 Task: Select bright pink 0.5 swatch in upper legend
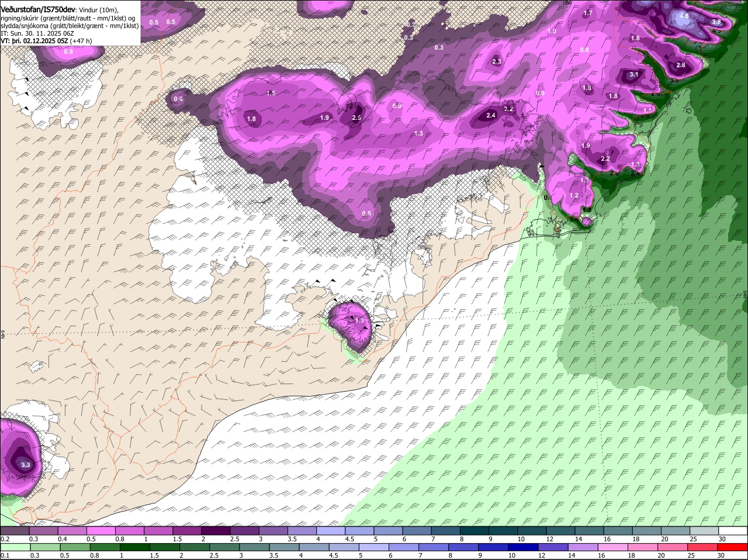pos(101,531)
